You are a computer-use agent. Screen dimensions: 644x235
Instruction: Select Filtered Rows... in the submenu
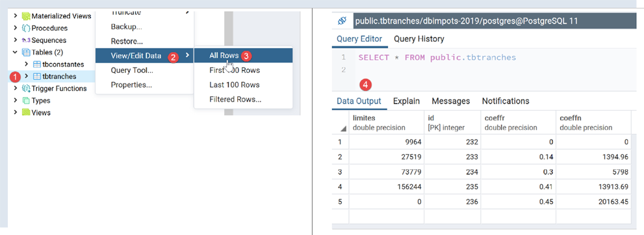coord(243,99)
